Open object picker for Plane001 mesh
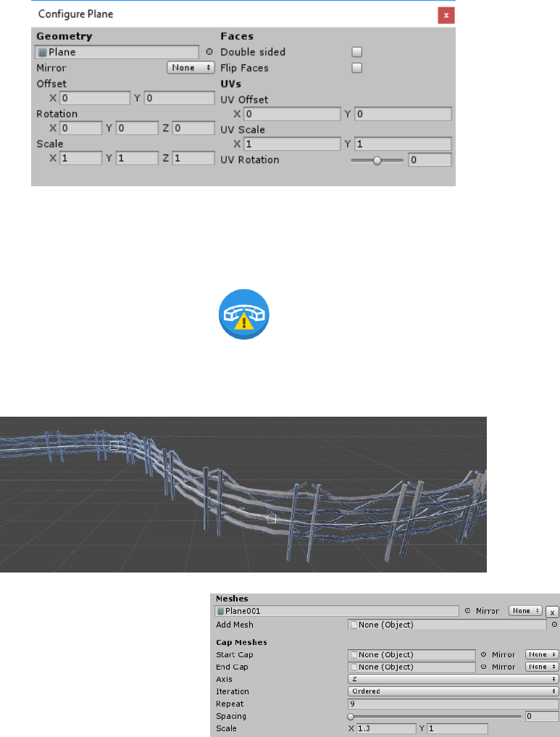Viewport: 560px width, 737px height. point(467,611)
